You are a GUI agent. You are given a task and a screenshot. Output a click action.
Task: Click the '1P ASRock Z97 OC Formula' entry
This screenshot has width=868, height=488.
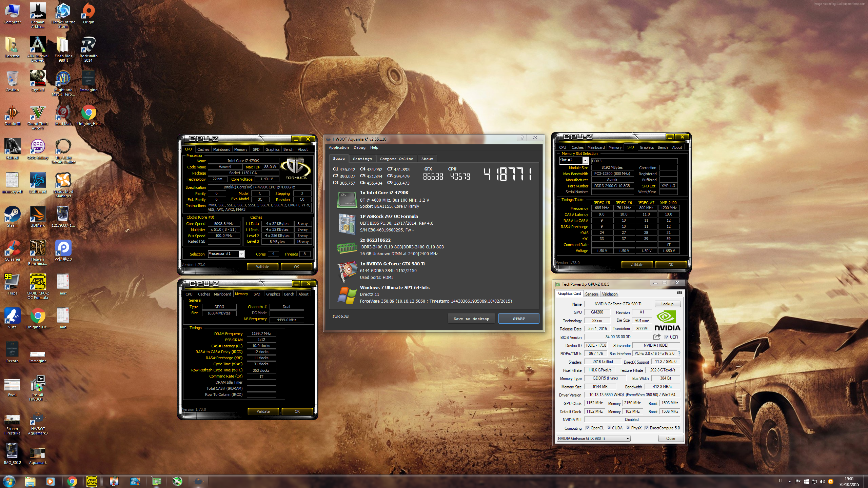tap(389, 216)
